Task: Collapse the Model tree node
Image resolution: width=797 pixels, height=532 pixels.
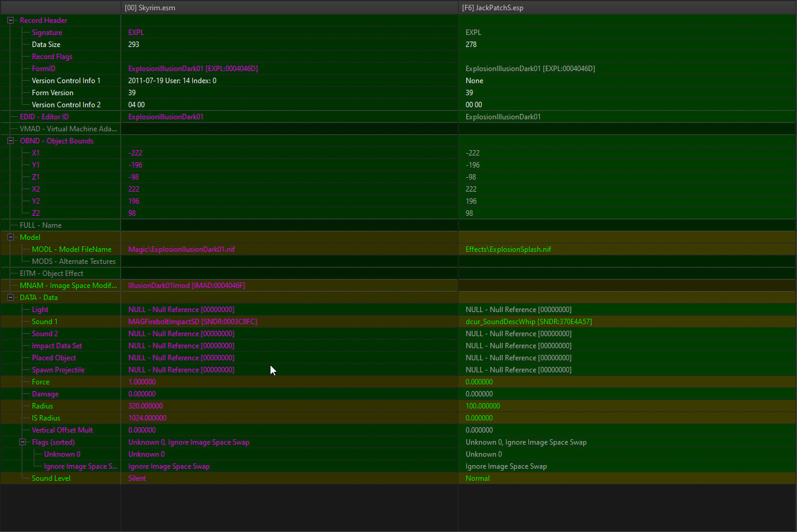Action: point(10,237)
